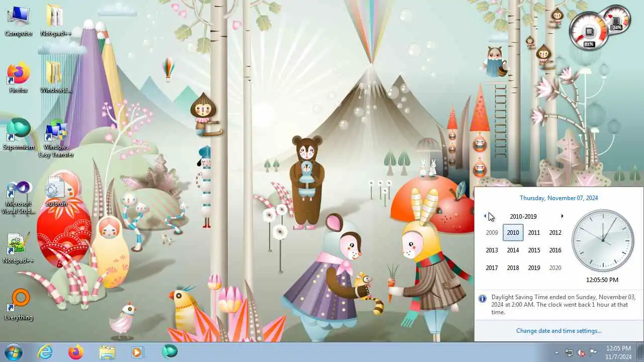The image size is (644, 362).
Task: Select the year 2018
Action: (x=513, y=268)
